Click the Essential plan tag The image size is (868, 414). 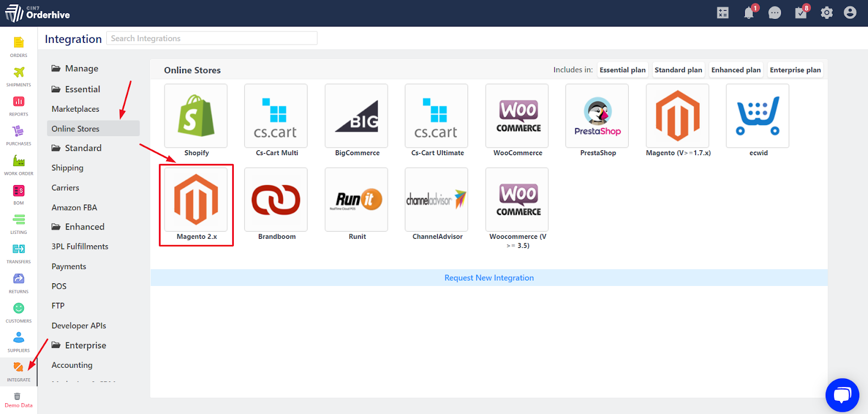coord(623,70)
